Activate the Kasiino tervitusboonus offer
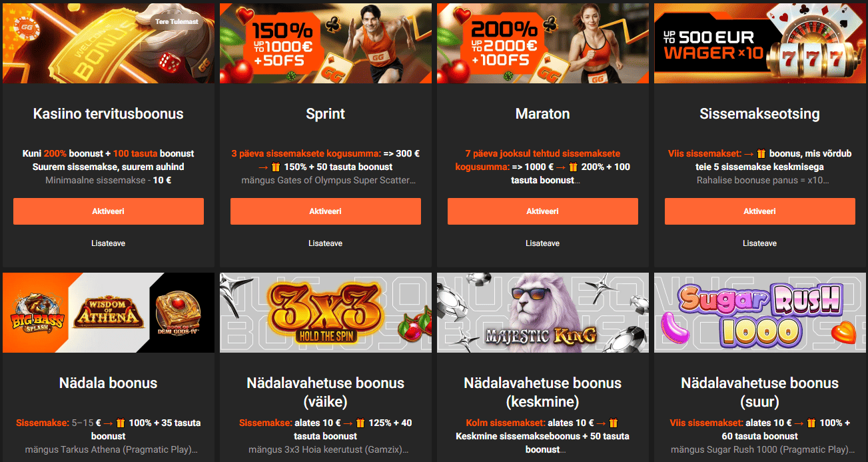The image size is (868, 462). tap(109, 211)
